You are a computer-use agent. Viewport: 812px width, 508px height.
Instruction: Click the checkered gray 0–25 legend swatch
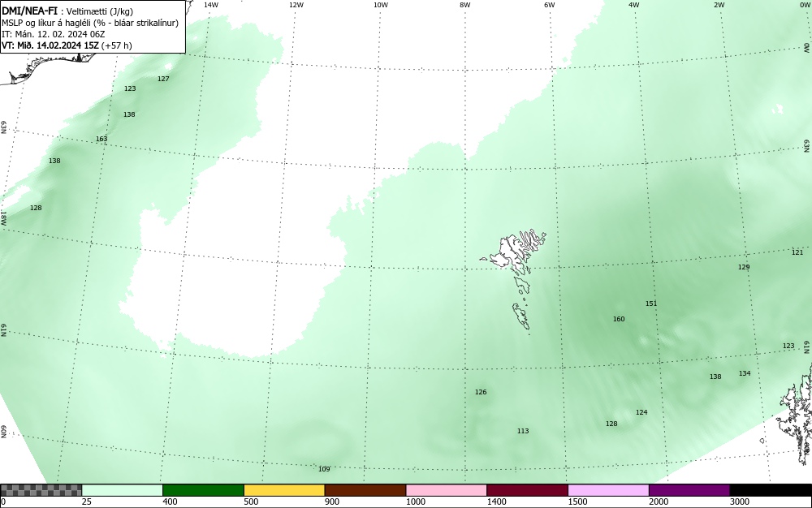point(41,490)
